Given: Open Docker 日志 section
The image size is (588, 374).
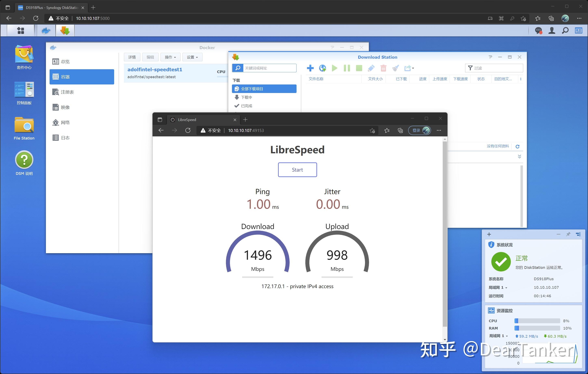Looking at the screenshot, I should (x=82, y=138).
